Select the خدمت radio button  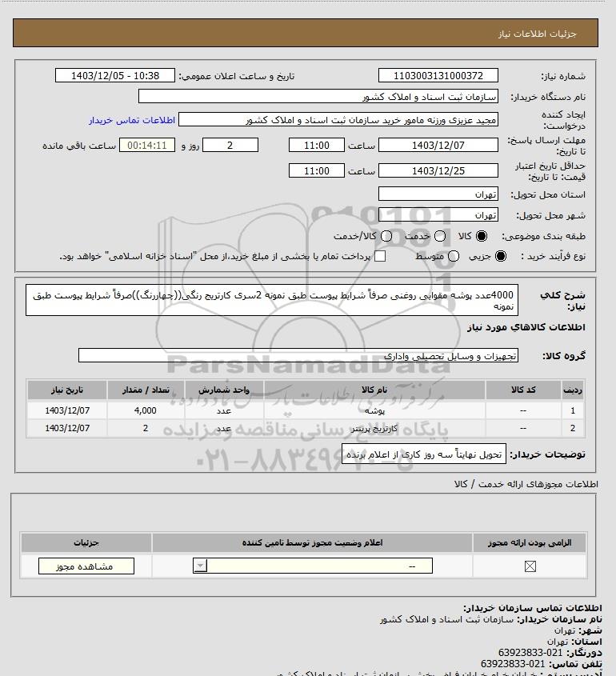pyautogui.click(x=440, y=236)
